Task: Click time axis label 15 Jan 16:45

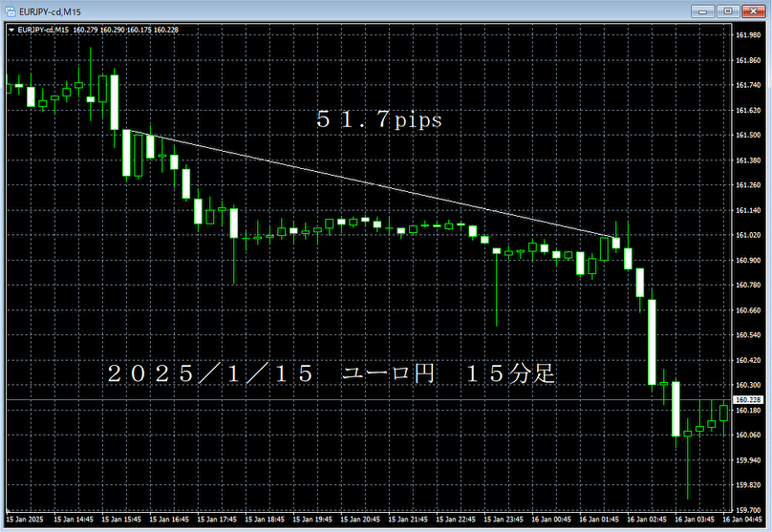Action: [x=169, y=520]
